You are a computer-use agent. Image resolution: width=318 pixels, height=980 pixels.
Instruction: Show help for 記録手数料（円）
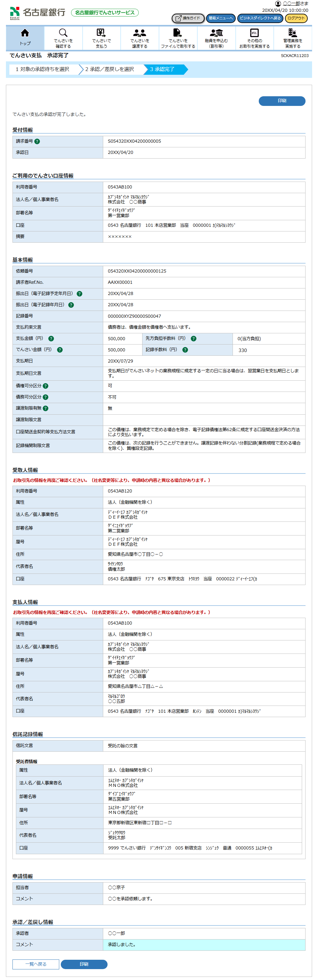tap(185, 350)
